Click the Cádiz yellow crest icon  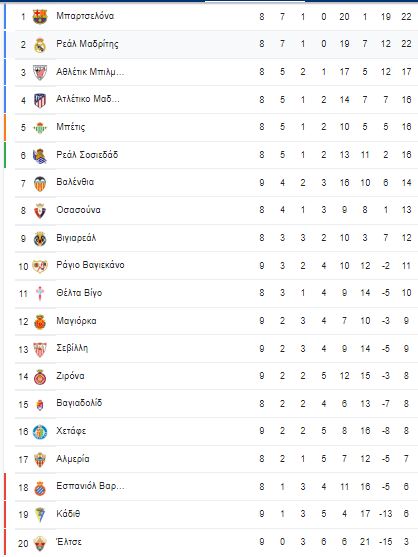40,515
